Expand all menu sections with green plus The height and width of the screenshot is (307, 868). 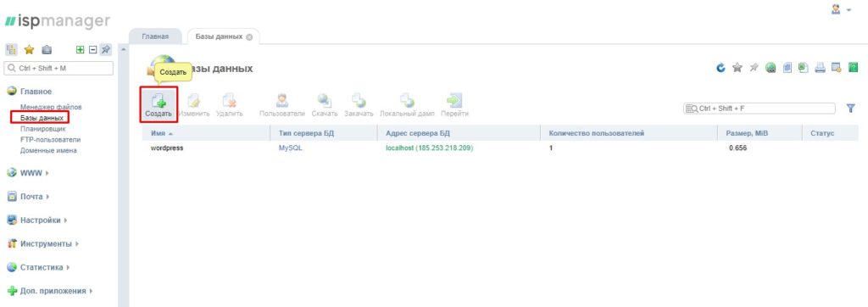(x=81, y=50)
